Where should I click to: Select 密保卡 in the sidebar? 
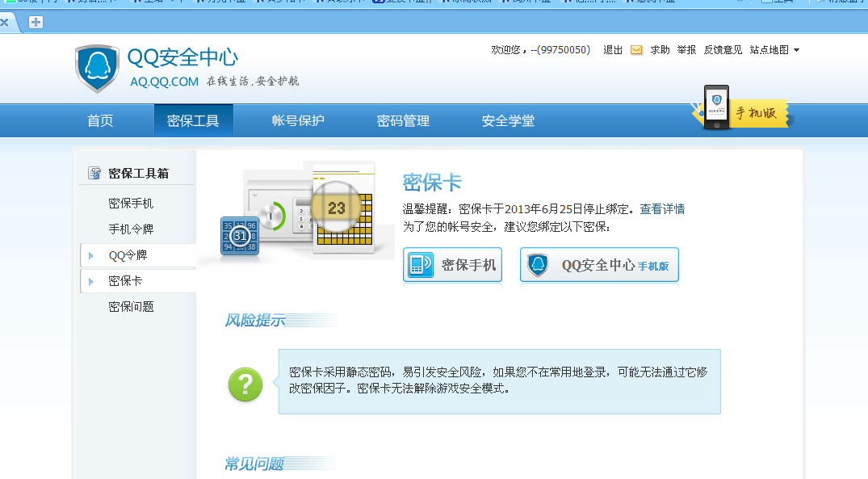(x=125, y=281)
